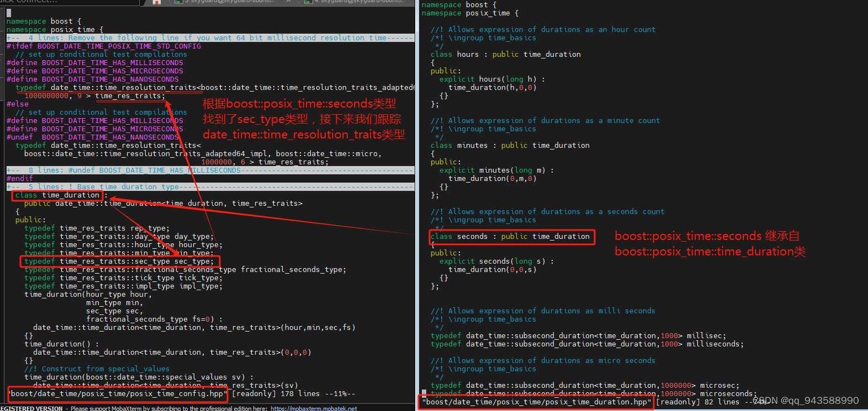This screenshot has width=868, height=411.
Task: Click the '#endif' directive
Action: click(20, 178)
